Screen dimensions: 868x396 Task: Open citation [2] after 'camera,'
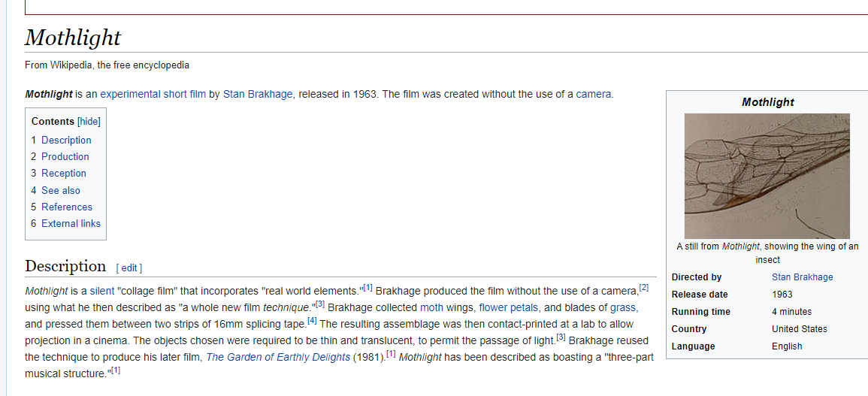[644, 288]
